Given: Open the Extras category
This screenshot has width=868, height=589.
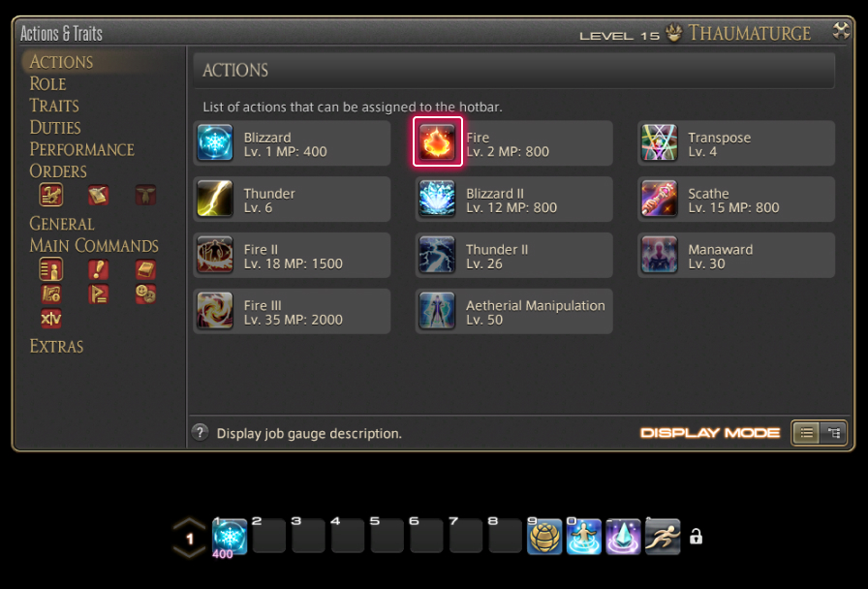Looking at the screenshot, I should pos(56,346).
